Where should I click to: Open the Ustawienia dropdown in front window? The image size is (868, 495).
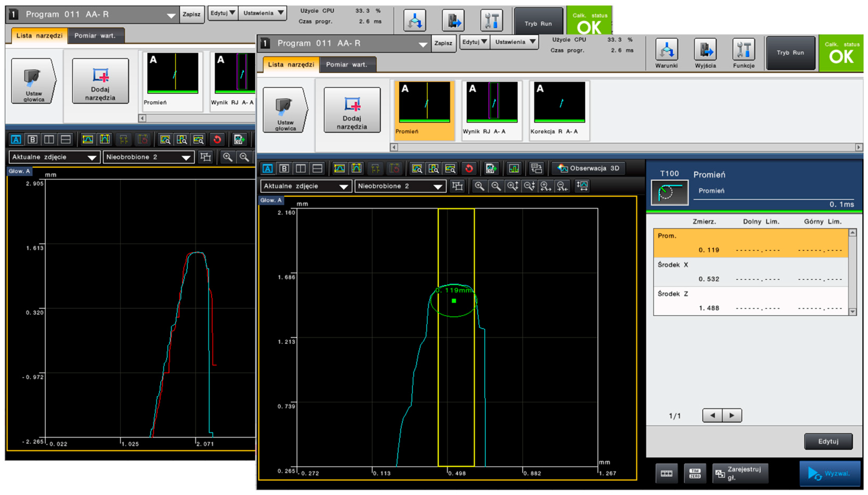click(x=514, y=42)
